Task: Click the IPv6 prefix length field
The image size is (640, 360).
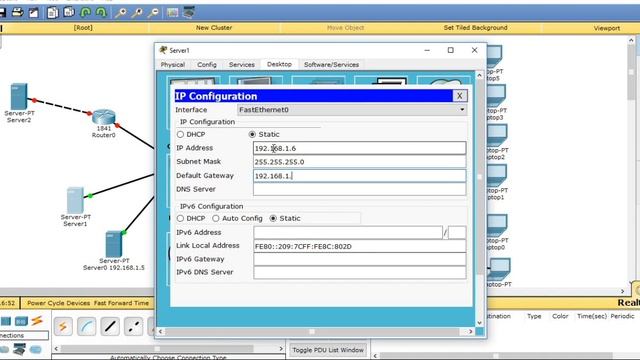Action: 457,233
